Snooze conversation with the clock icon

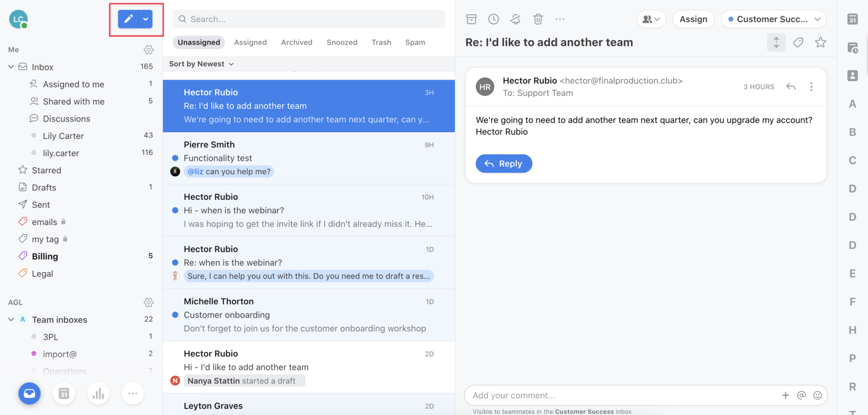(x=494, y=19)
